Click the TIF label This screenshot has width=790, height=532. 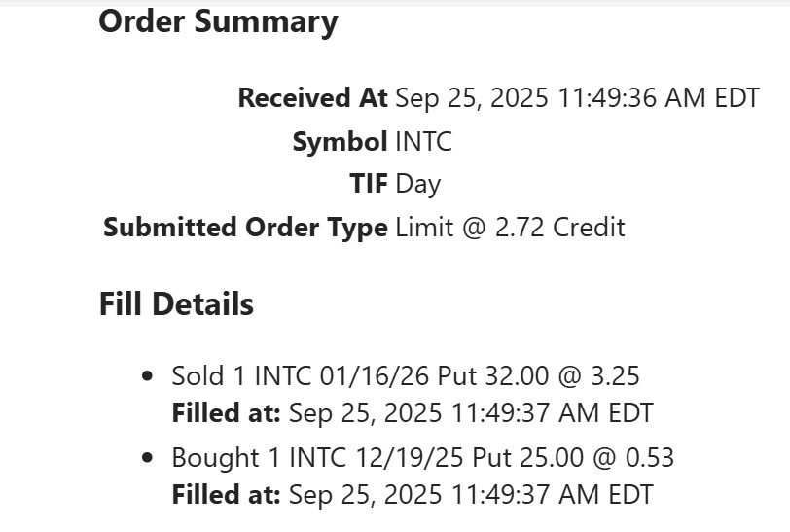369,184
